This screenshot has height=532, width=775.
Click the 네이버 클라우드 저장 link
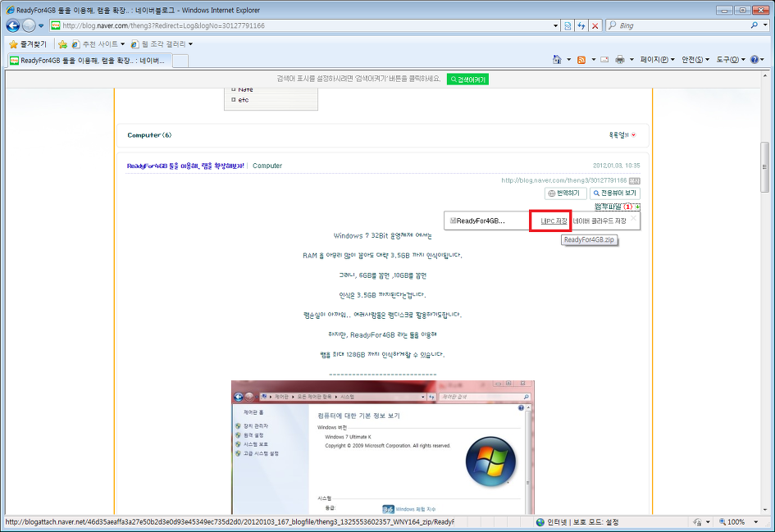point(599,221)
